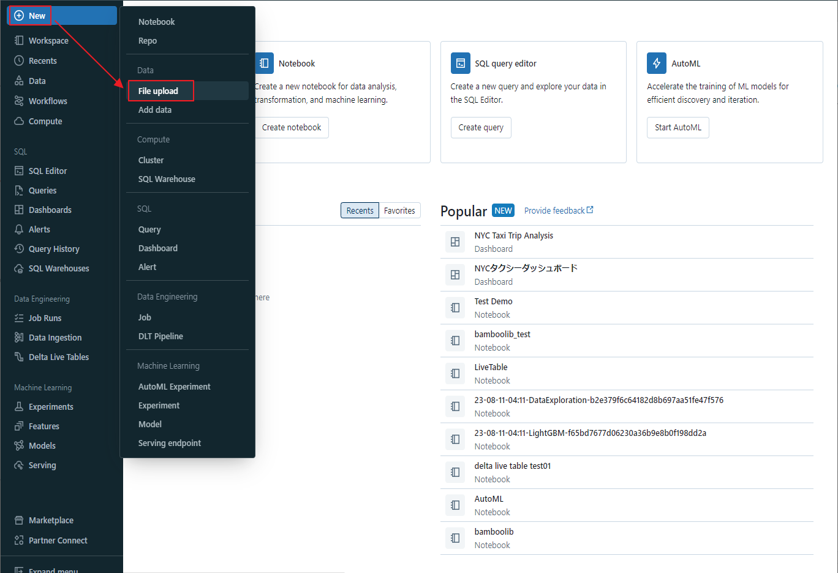Select DLT Pipeline menu item
The image size is (838, 573).
[161, 336]
